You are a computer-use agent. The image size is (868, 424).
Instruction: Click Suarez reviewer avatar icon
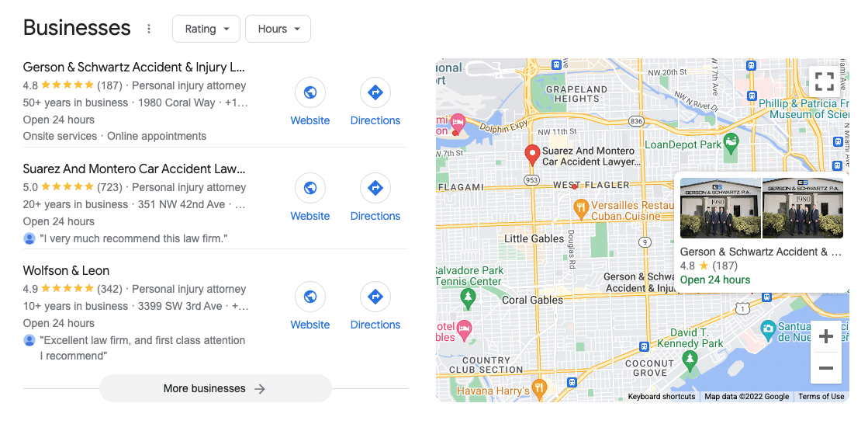click(x=29, y=239)
